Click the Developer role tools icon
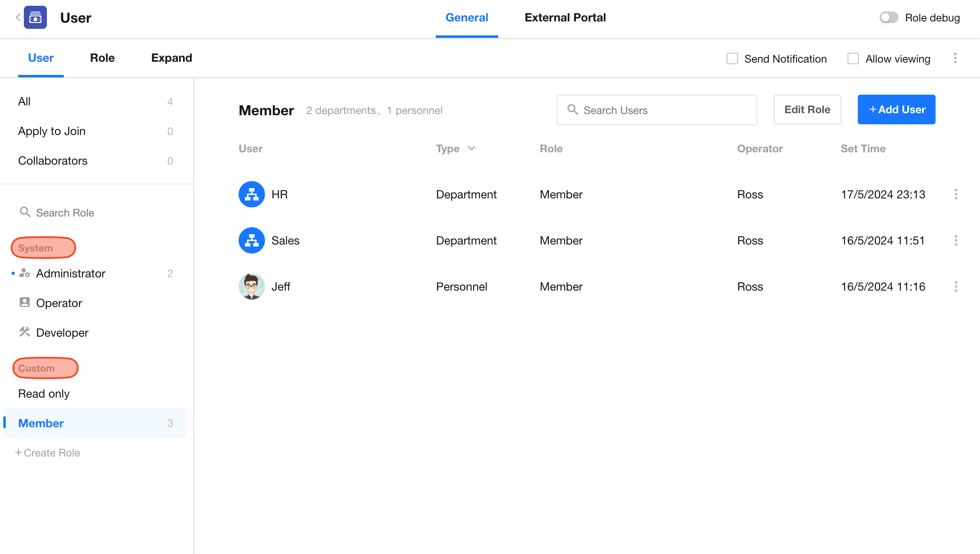980x554 pixels. tap(25, 332)
